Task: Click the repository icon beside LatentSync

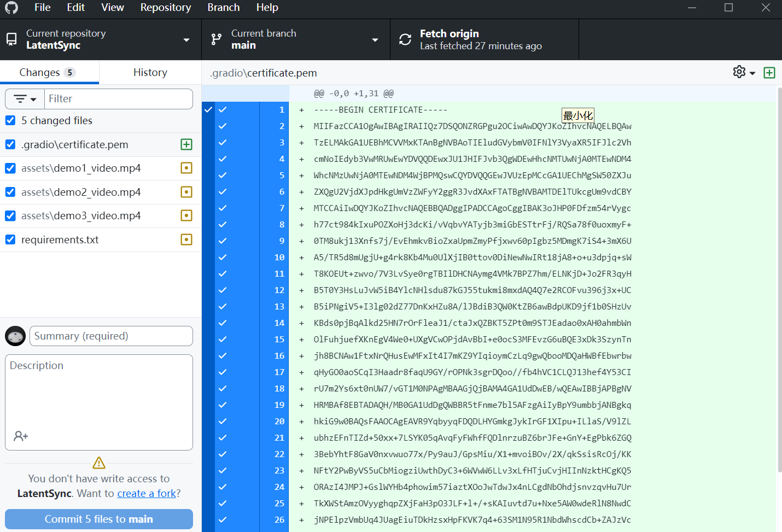Action: click(x=11, y=39)
